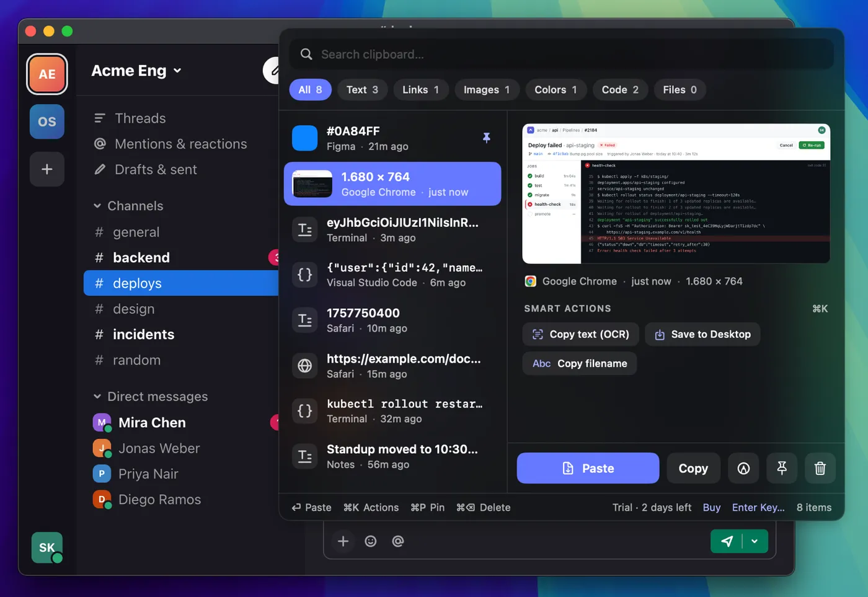
Task: Click Save to Desktop smart action
Action: tap(702, 334)
